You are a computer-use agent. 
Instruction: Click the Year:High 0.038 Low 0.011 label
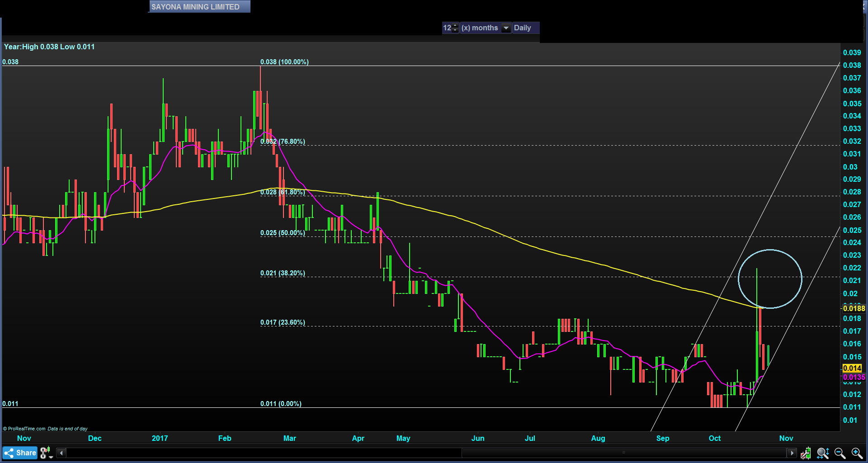pos(49,47)
